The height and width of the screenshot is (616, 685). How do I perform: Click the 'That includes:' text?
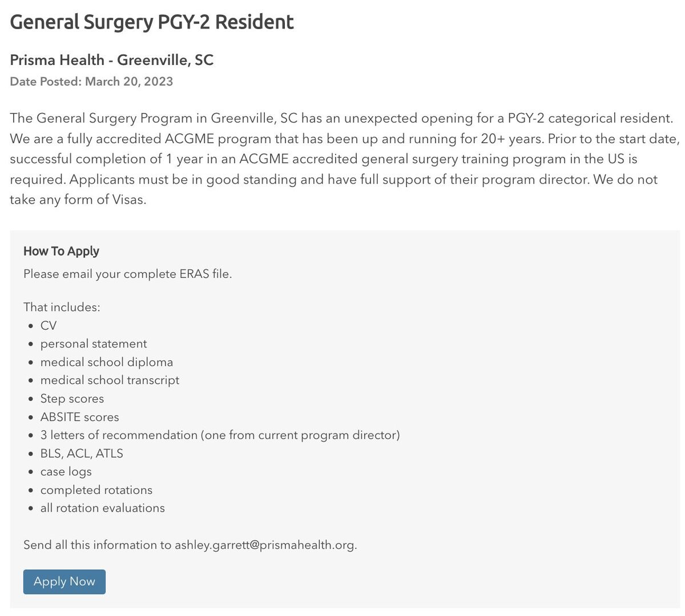coord(62,307)
